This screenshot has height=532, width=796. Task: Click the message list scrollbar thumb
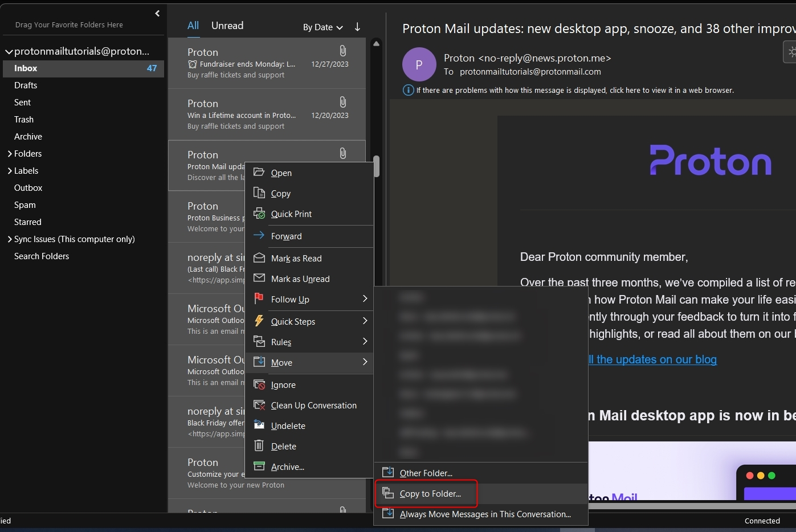pos(376,166)
